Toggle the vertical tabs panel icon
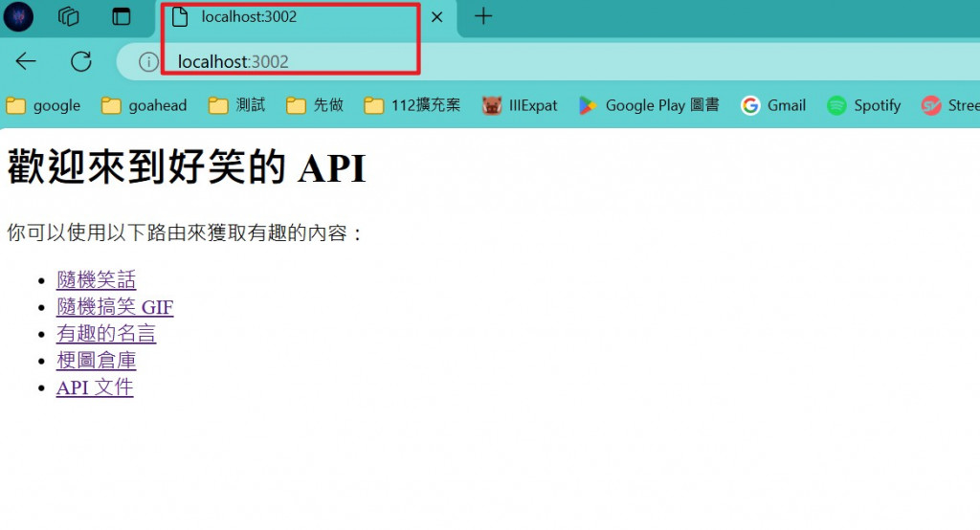Image resolution: width=980 pixels, height=530 pixels. (x=122, y=16)
